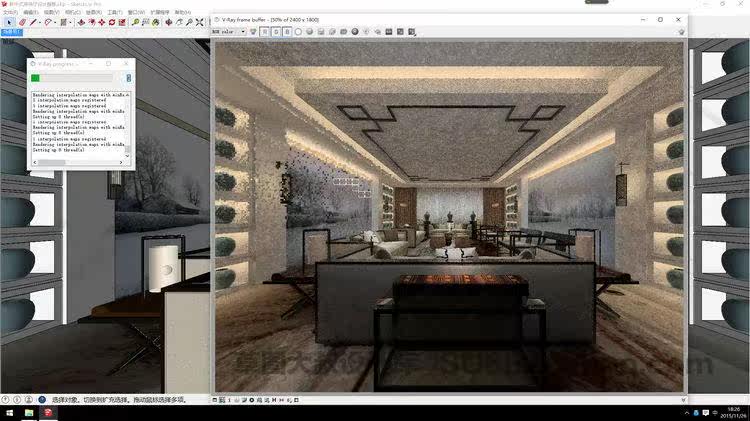Viewport: 750px width, 421px height.
Task: Open the Window menu in SketchUp
Action: click(136, 12)
